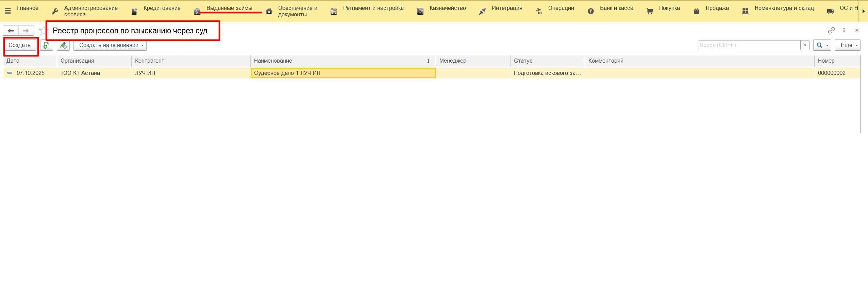Sort by the Номер column header
Screen dimensions: 868x294
tap(837, 61)
